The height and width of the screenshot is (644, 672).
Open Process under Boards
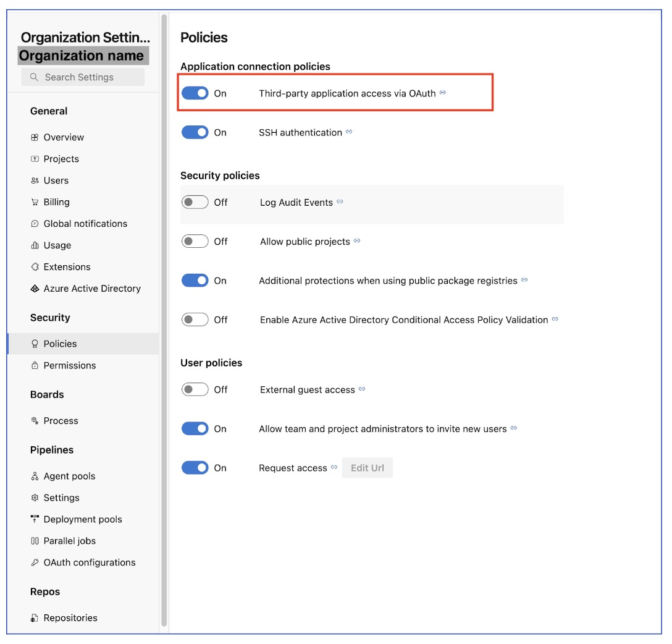pyautogui.click(x=83, y=421)
